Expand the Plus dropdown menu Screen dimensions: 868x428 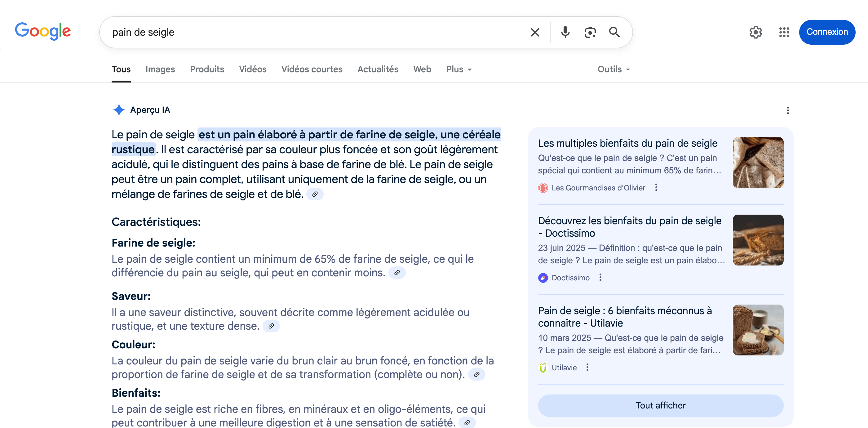tap(458, 69)
